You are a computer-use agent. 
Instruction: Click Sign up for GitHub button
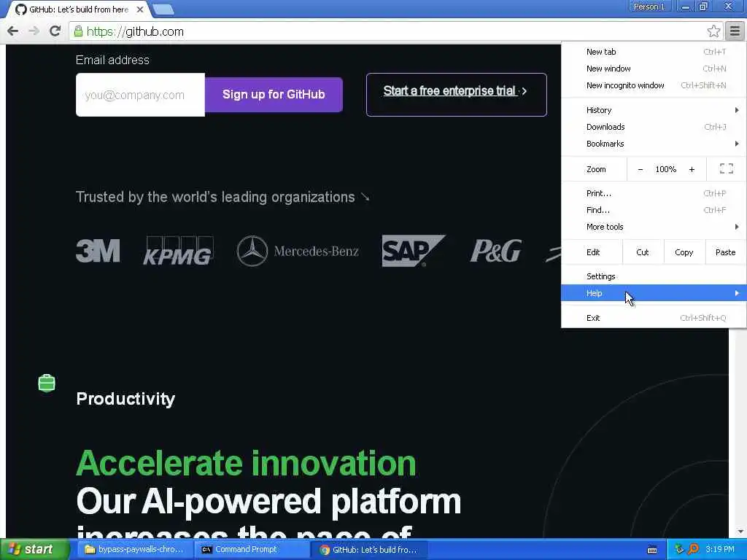(274, 94)
